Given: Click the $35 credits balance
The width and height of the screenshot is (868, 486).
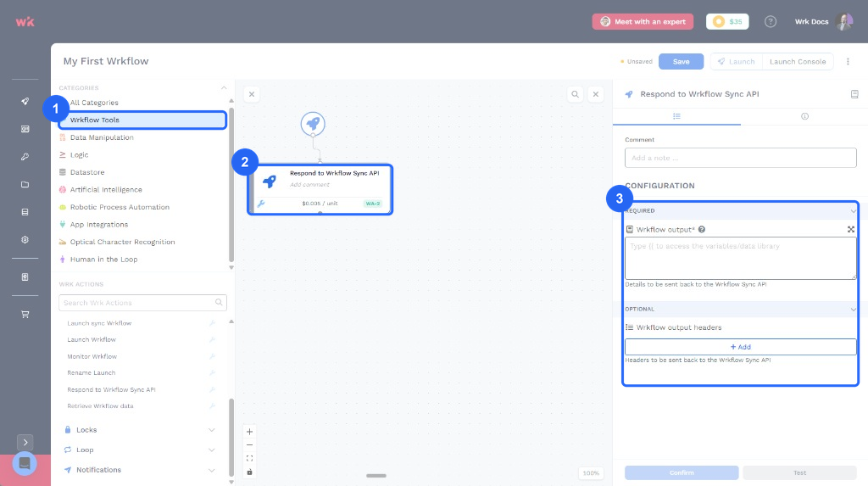Looking at the screenshot, I should [x=727, y=21].
